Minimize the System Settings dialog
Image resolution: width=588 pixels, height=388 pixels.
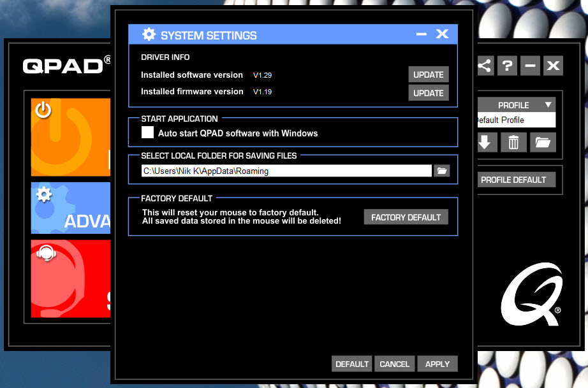[x=422, y=34]
